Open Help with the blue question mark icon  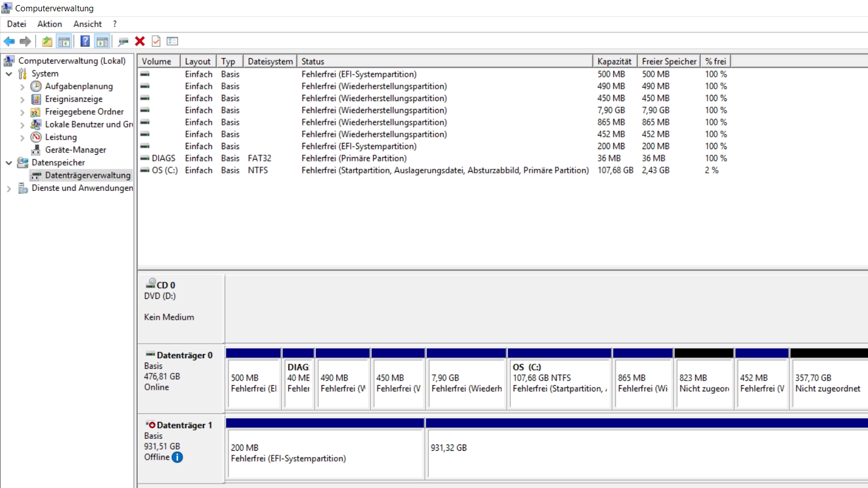click(x=85, y=41)
